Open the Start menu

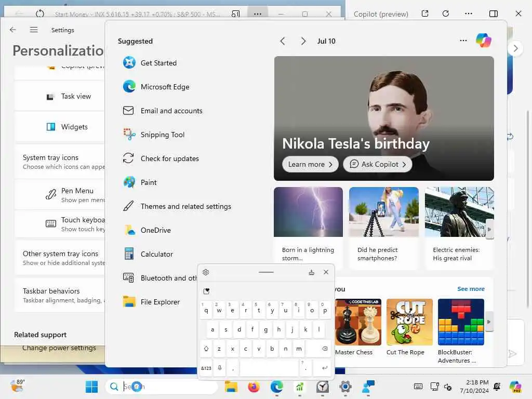91,387
